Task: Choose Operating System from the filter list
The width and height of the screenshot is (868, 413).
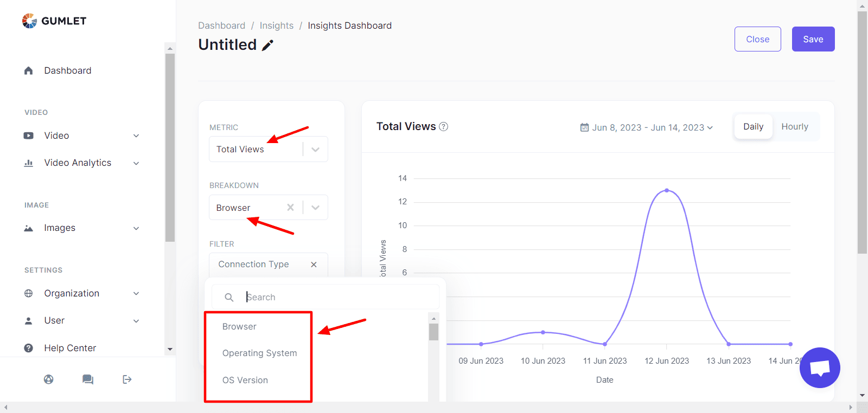Action: point(259,353)
